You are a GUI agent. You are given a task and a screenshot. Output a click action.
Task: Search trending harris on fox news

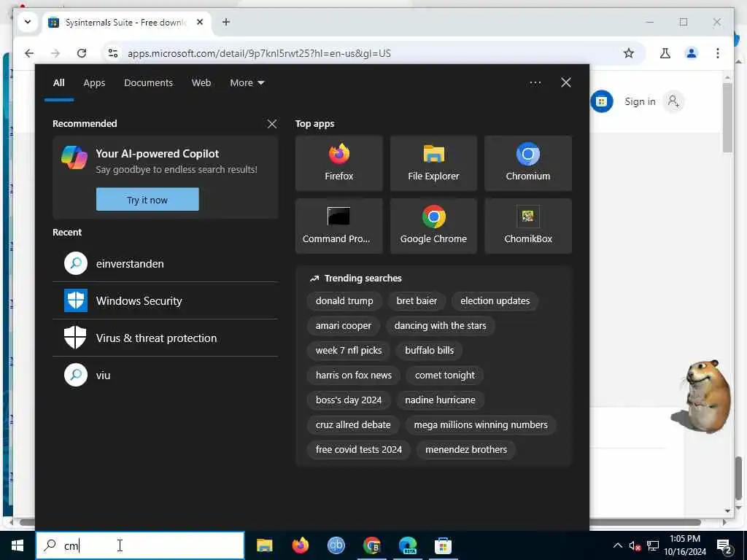(x=354, y=376)
